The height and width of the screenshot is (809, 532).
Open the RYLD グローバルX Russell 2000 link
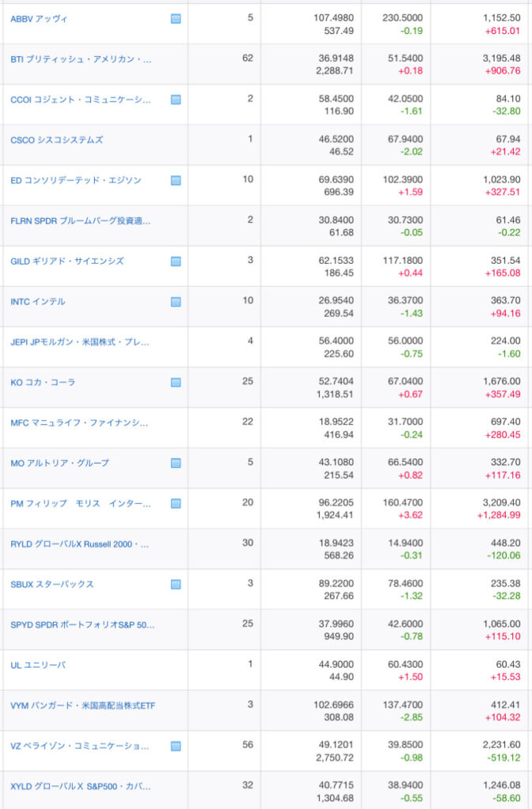(x=80, y=544)
